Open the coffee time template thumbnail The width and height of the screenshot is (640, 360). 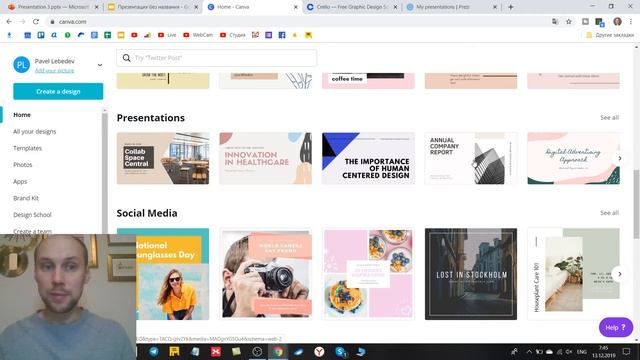tap(368, 81)
